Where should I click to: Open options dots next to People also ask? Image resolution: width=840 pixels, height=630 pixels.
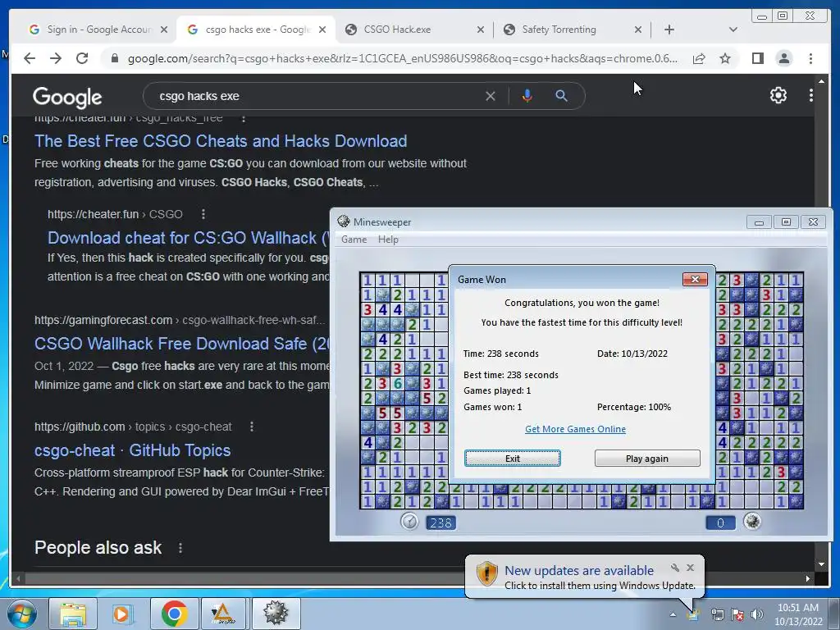180,548
